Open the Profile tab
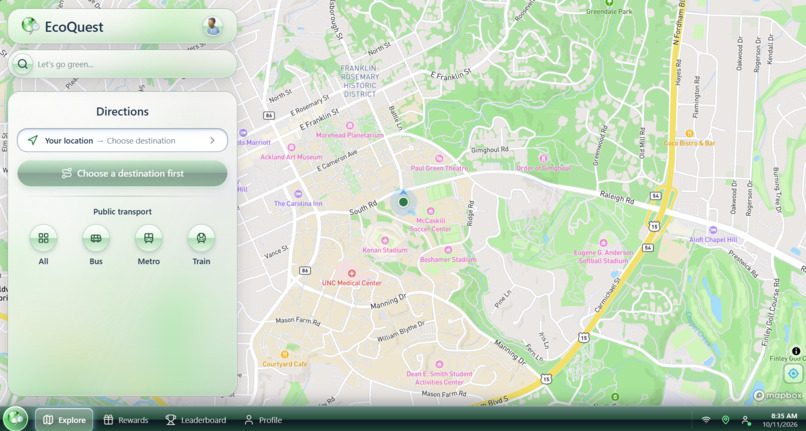The height and width of the screenshot is (431, 806). coord(263,420)
